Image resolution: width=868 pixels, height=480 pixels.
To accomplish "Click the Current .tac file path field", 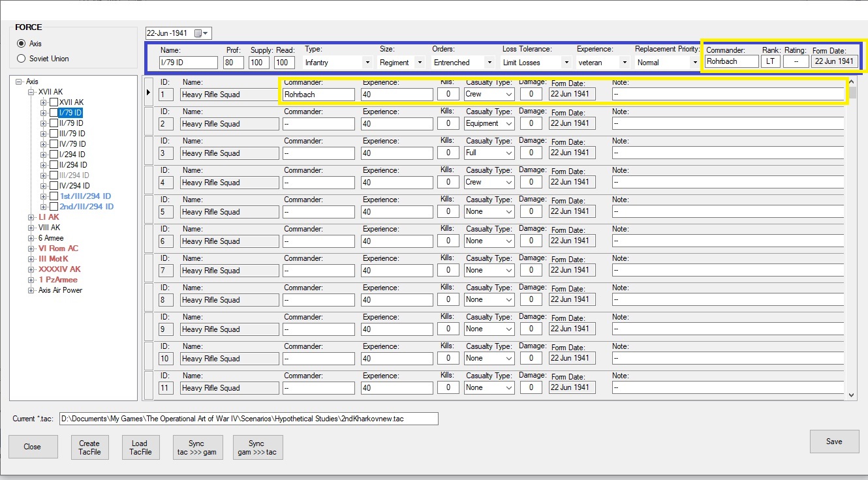I will pos(248,419).
